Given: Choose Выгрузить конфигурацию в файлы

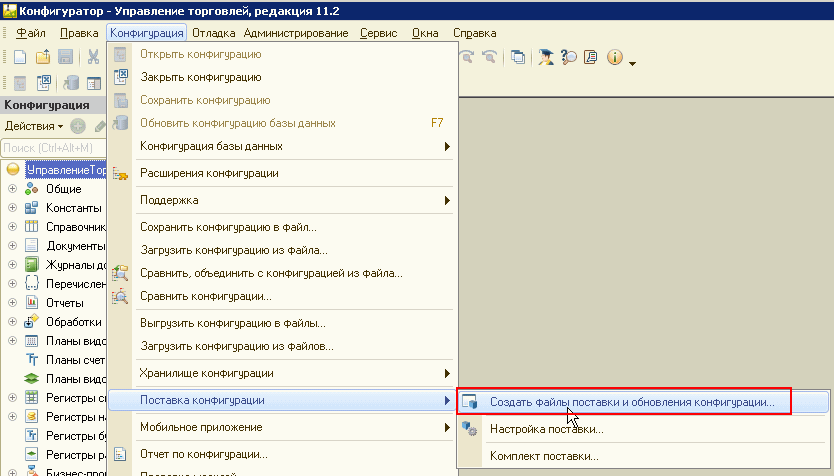Looking at the screenshot, I should [x=282, y=323].
